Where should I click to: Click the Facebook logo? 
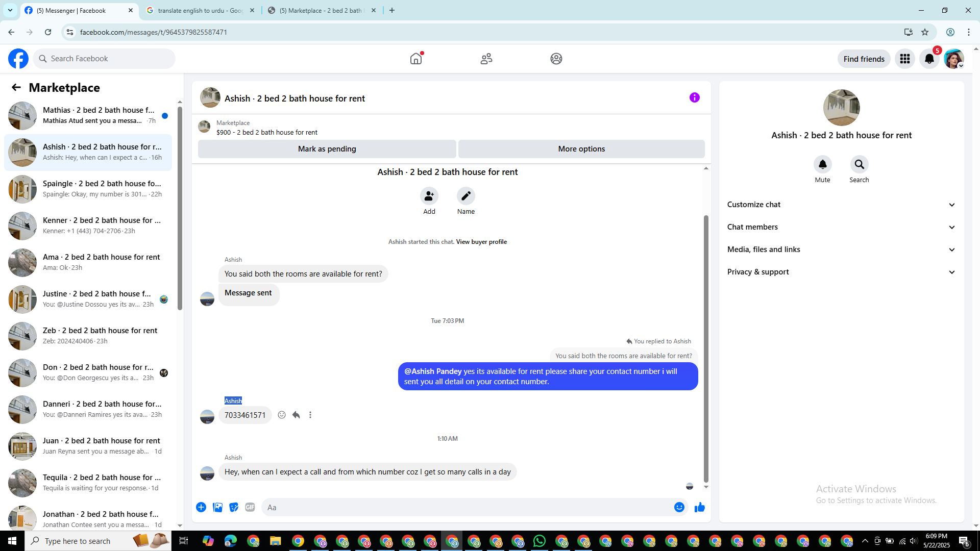tap(18, 59)
